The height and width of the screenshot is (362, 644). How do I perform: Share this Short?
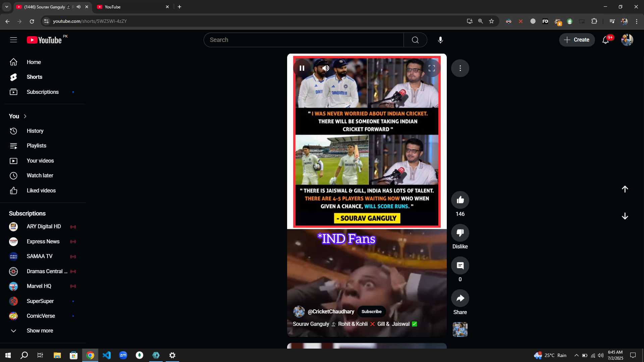[460, 298]
